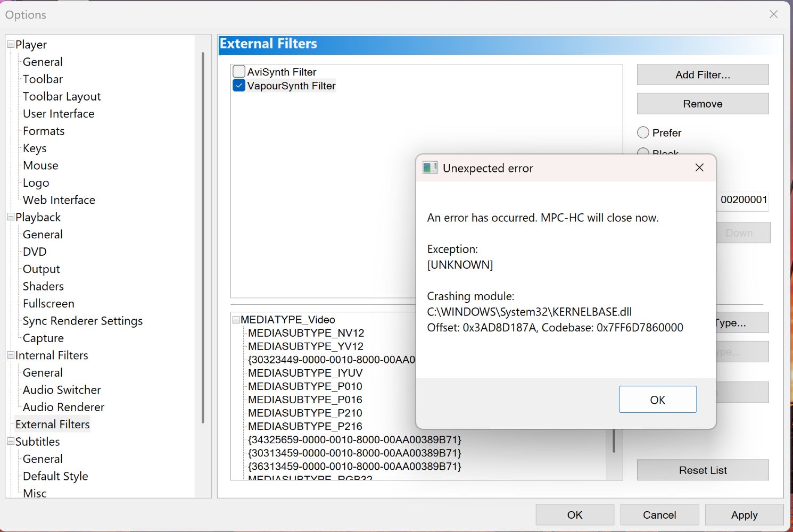Select Capture in the options tree
The width and height of the screenshot is (793, 532).
(x=43, y=338)
